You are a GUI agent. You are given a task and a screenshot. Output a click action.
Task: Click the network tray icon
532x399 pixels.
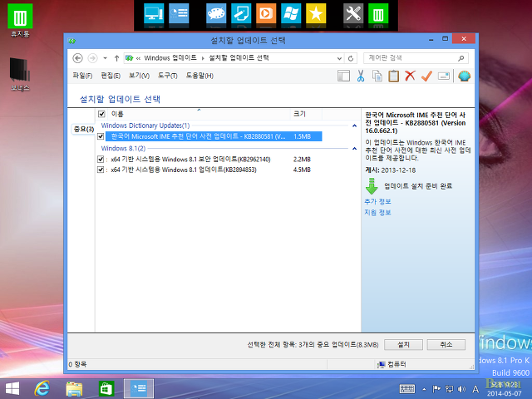click(449, 389)
